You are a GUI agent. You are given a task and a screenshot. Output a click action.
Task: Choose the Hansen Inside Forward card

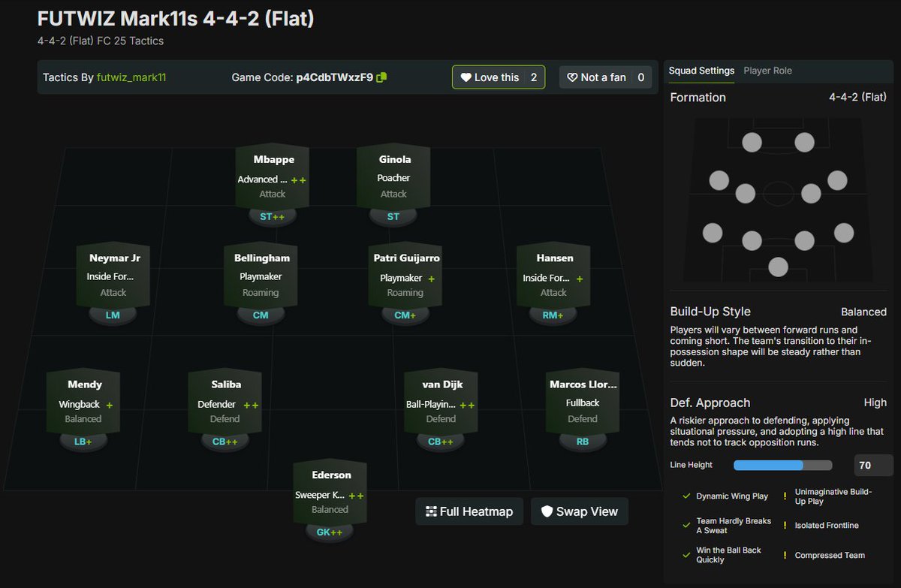click(553, 276)
